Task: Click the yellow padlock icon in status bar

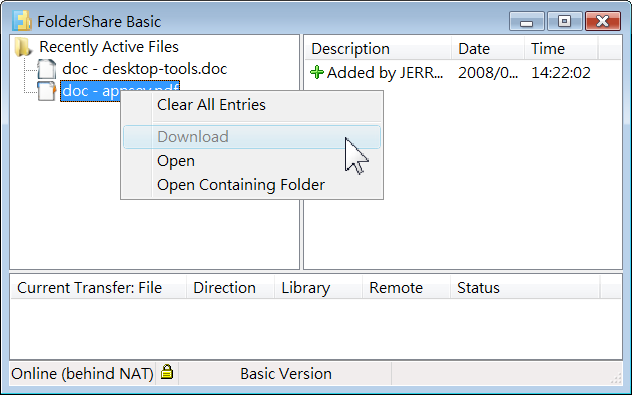Action: coord(167,372)
